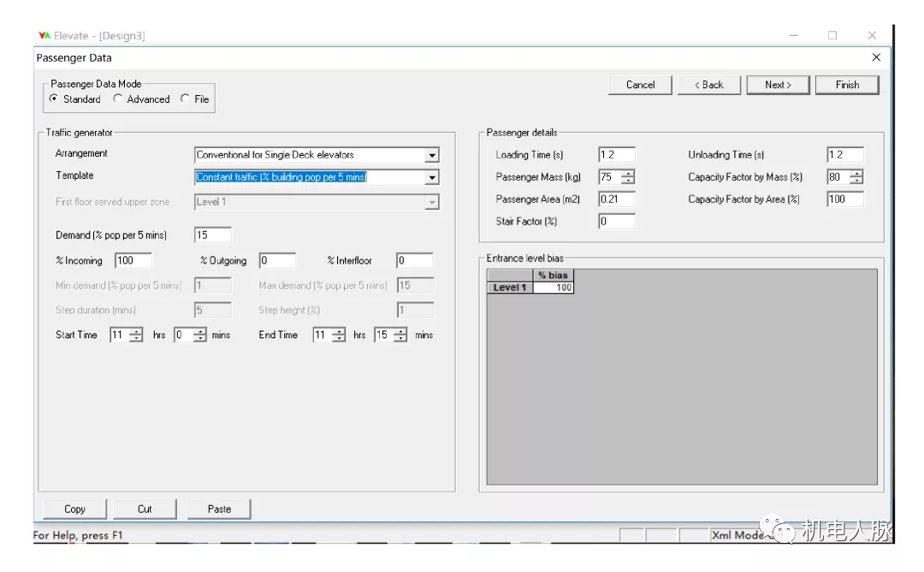Click the Passenger Mass (kg) stepper arrows
This screenshot has height=572, width=924.
coord(628,177)
